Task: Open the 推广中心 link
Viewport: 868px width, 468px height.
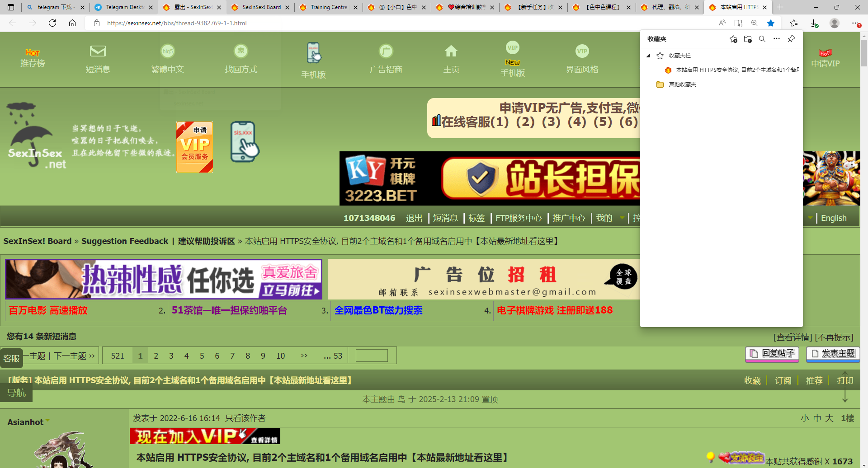Action: (569, 218)
